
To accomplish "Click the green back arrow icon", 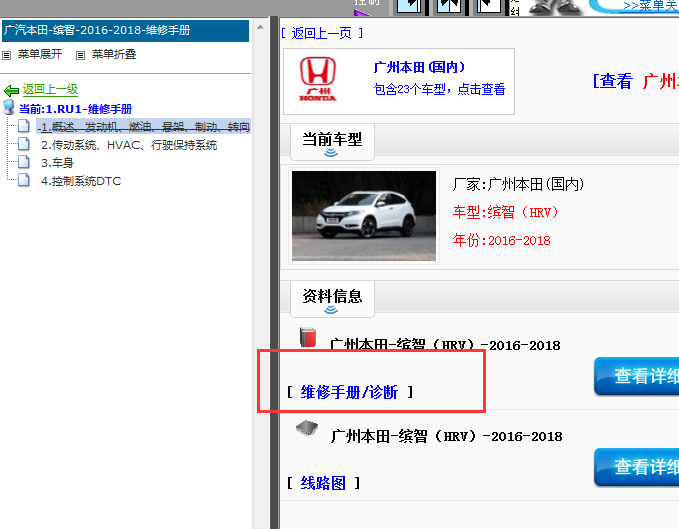I will pos(11,90).
